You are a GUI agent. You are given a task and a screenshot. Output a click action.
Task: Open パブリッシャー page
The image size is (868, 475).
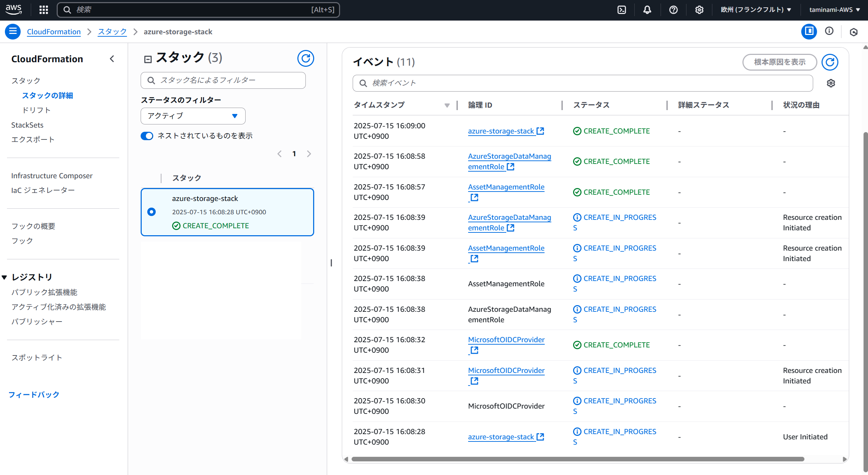[x=37, y=322]
